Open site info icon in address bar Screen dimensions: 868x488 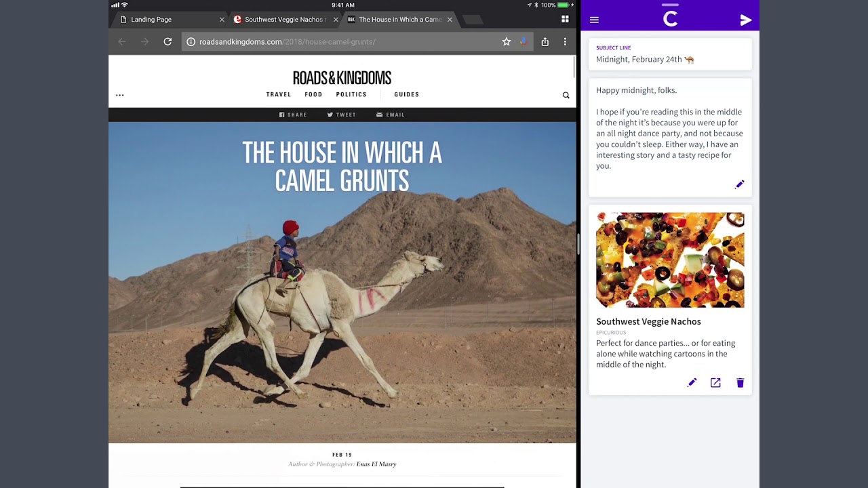pyautogui.click(x=191, y=41)
